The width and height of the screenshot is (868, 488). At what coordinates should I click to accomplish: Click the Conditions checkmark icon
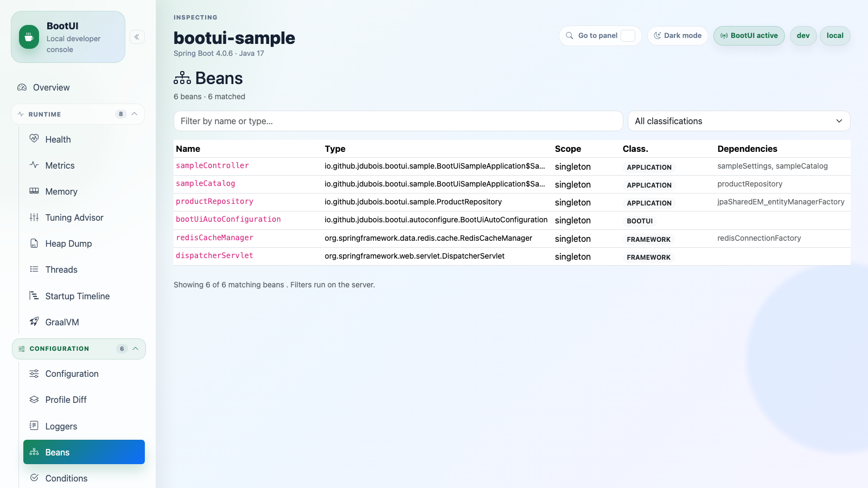point(34,478)
